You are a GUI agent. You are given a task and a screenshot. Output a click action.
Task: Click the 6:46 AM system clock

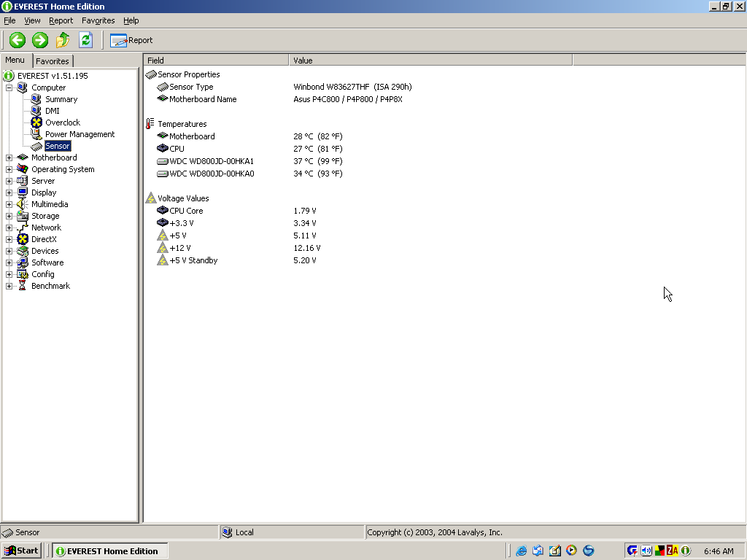(719, 551)
